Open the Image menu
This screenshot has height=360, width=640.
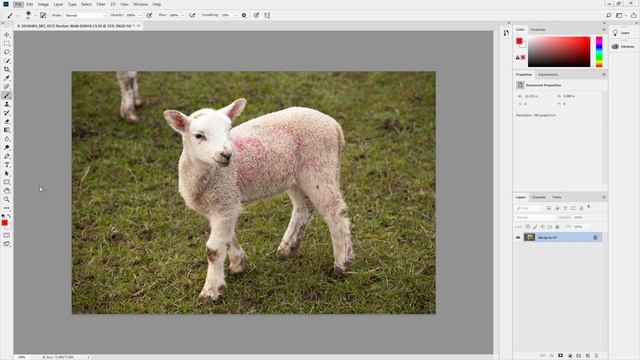(43, 4)
